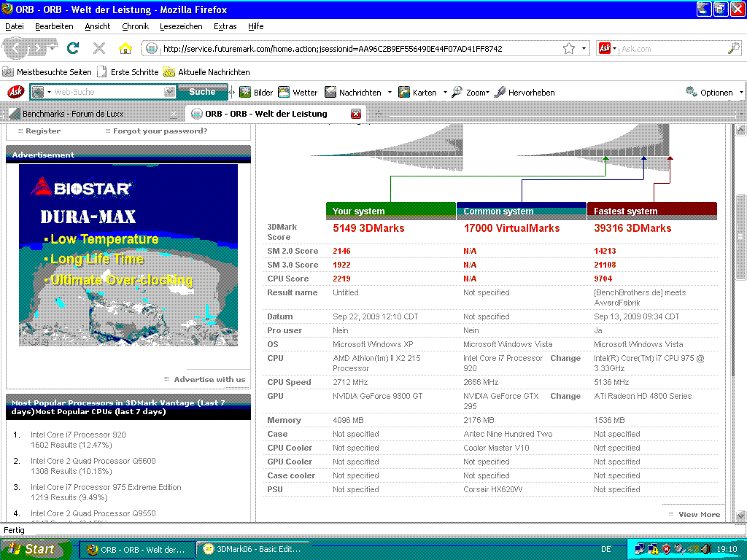Click the 5149 3DMarks score
The height and width of the screenshot is (560, 747).
click(x=368, y=228)
